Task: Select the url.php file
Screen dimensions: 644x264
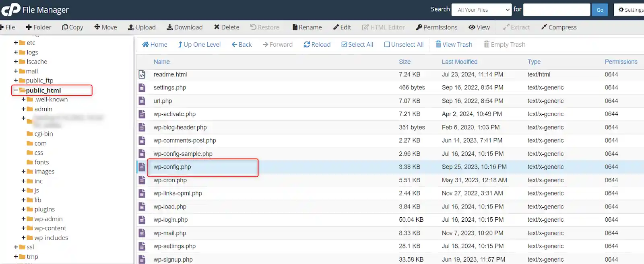Action: (163, 101)
